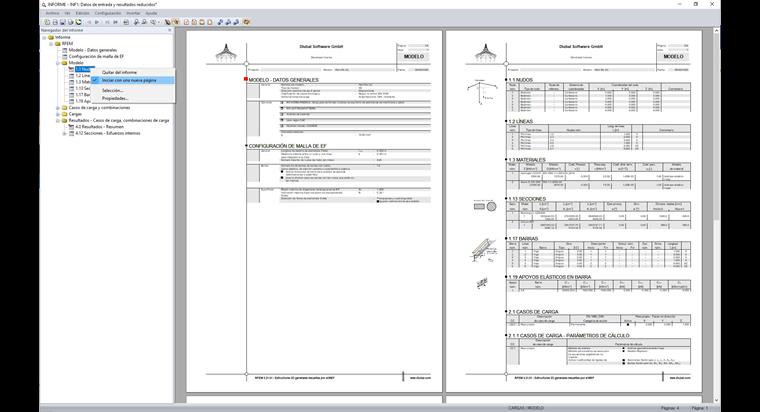Image resolution: width=760 pixels, height=412 pixels.
Task: Close the Navegador del informe panel
Action: 170,30
